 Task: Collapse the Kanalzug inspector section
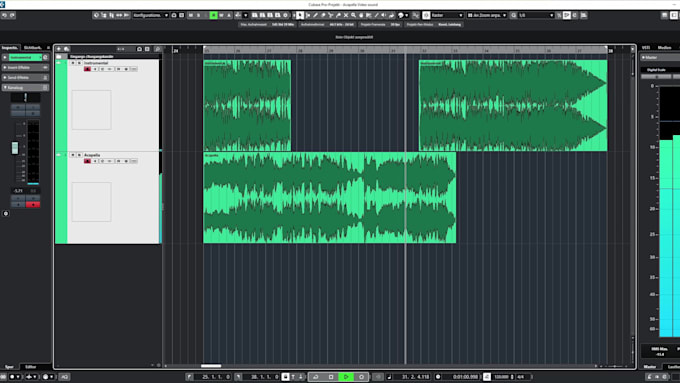pos(25,87)
